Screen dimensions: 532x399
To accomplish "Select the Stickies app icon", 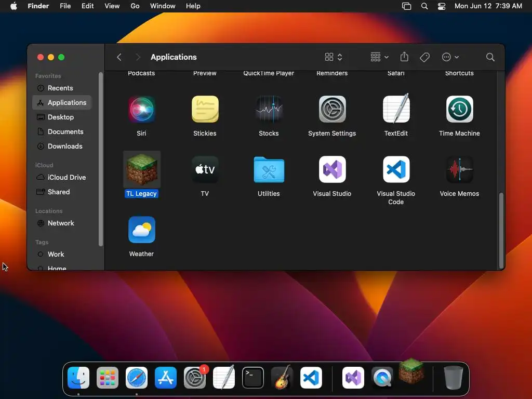I will pyautogui.click(x=205, y=109).
